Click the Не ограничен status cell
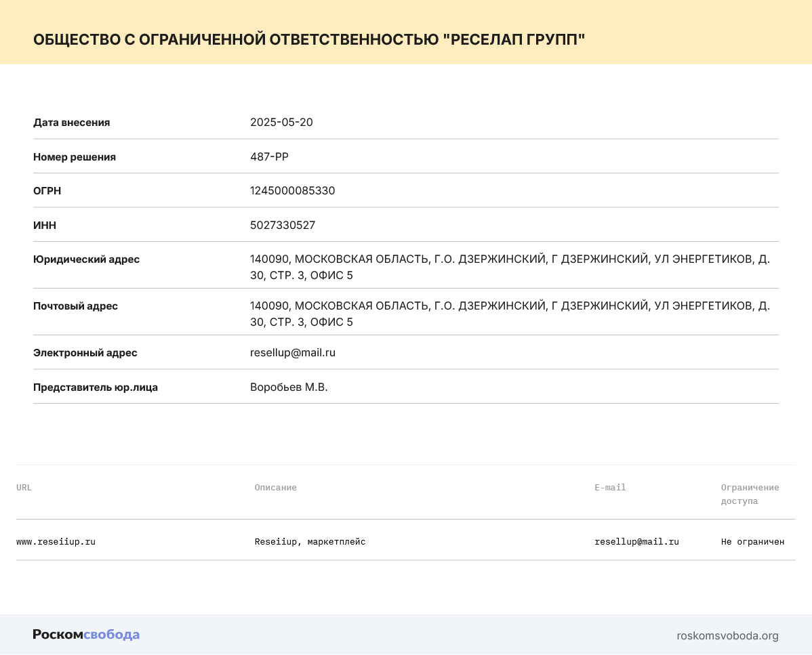 pos(752,542)
